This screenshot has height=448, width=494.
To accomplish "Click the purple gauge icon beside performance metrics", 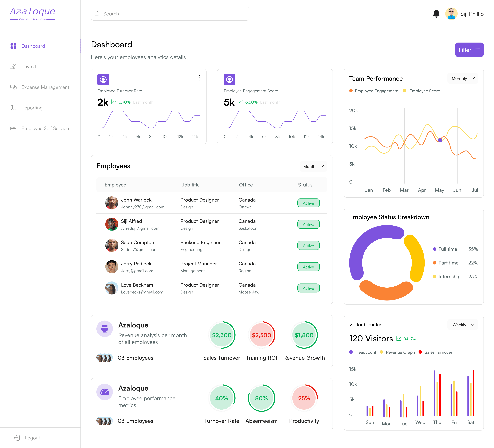I will (x=105, y=392).
